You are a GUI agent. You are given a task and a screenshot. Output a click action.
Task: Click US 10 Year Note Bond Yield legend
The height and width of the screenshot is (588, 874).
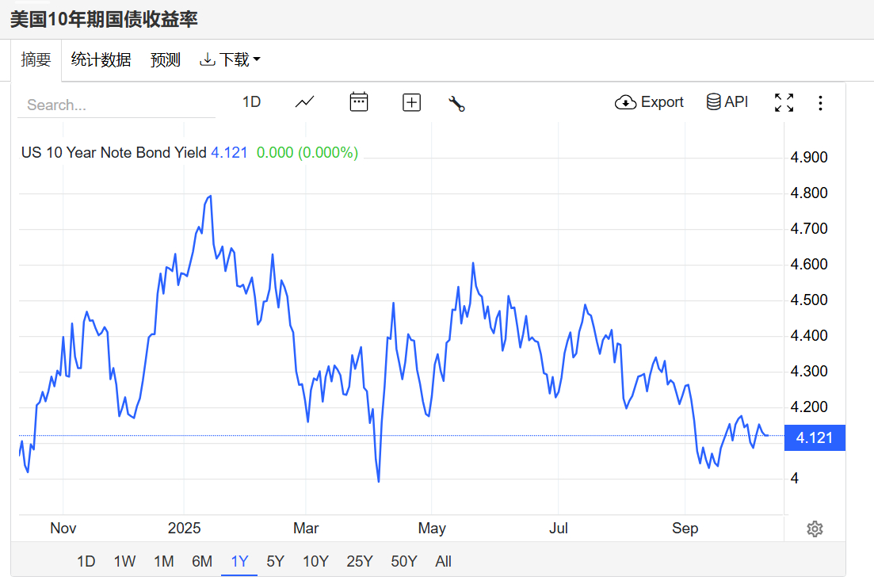(114, 153)
